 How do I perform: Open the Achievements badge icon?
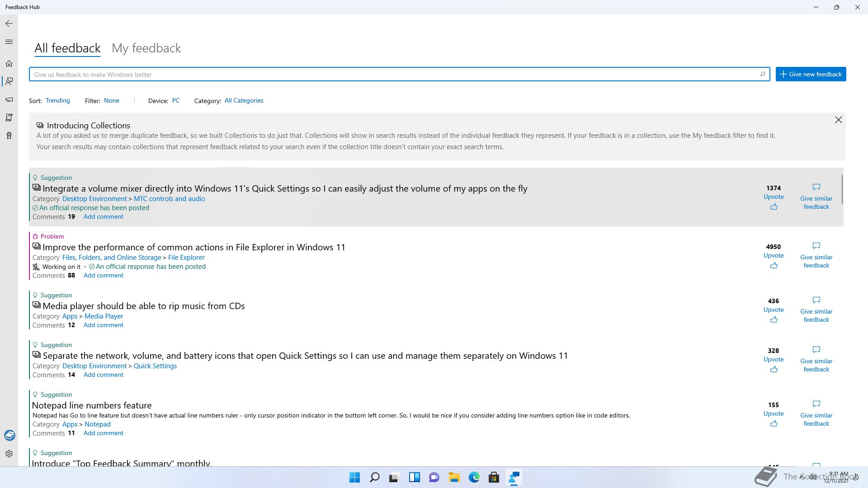click(9, 136)
